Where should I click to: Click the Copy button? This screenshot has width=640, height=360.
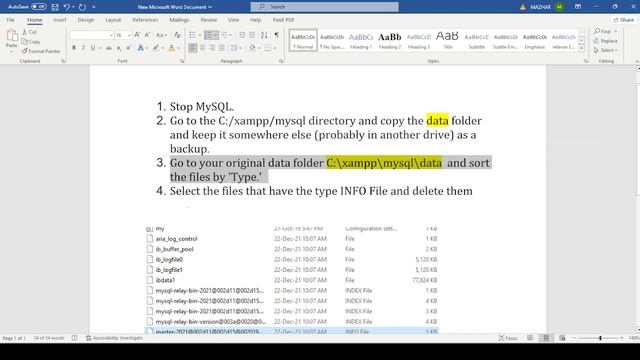[x=31, y=41]
